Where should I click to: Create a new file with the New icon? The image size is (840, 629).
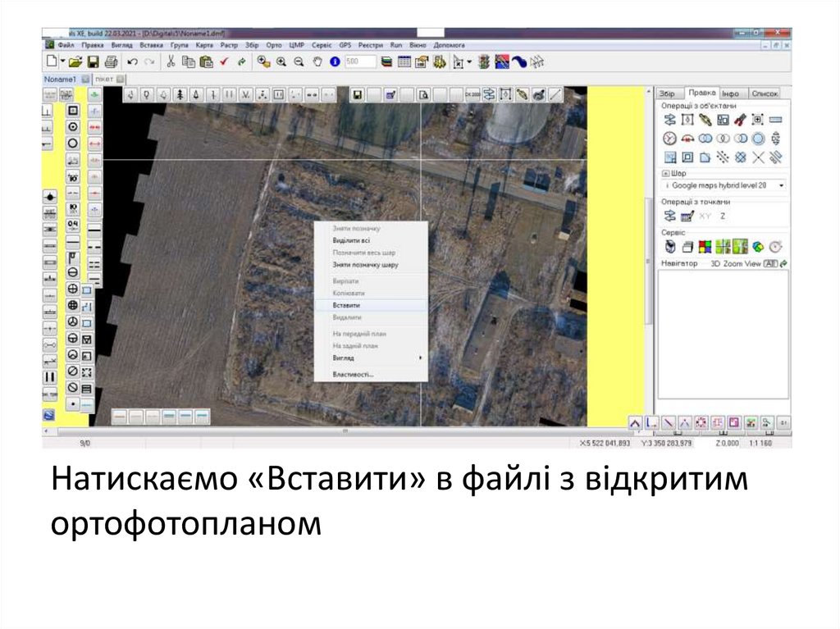coord(52,62)
